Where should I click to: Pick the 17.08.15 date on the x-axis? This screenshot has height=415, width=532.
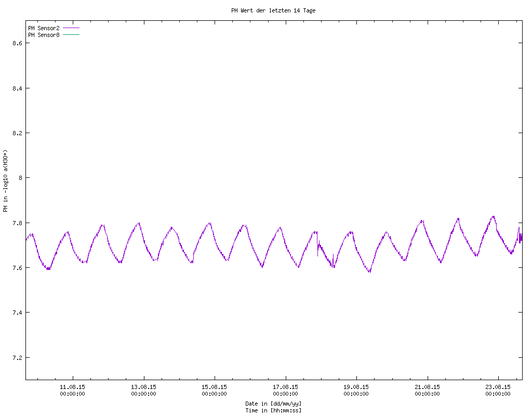click(x=286, y=387)
